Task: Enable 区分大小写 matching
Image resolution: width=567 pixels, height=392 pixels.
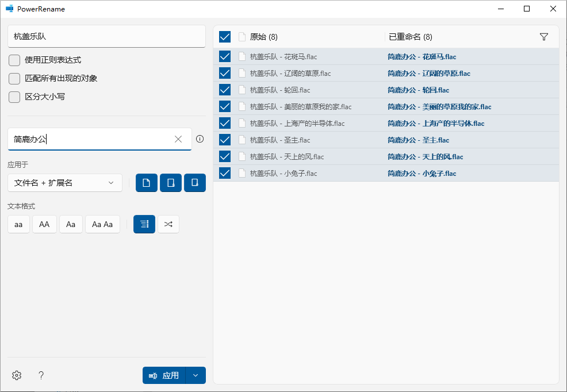Action: (14, 97)
